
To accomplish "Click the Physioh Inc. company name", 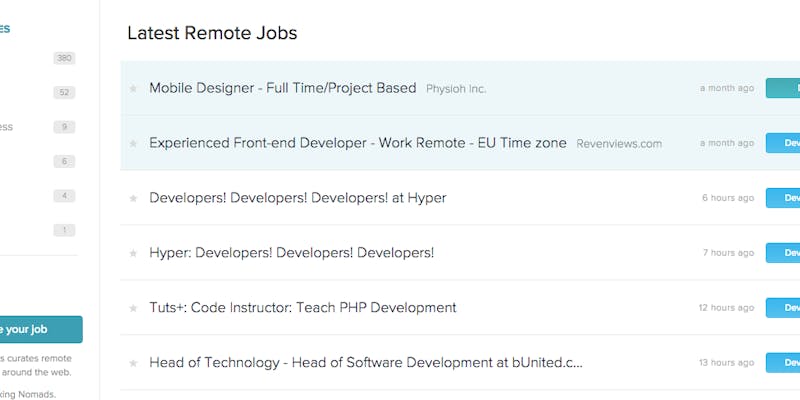I will [456, 89].
